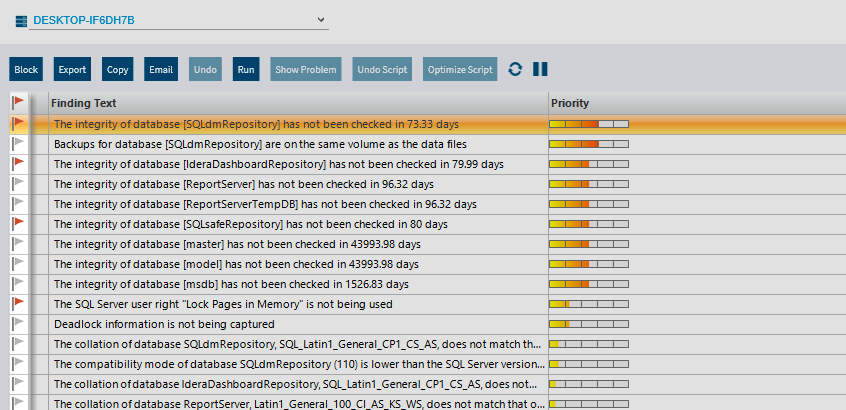846x410 pixels.
Task: Sort by the Priority column header
Action: [x=697, y=103]
